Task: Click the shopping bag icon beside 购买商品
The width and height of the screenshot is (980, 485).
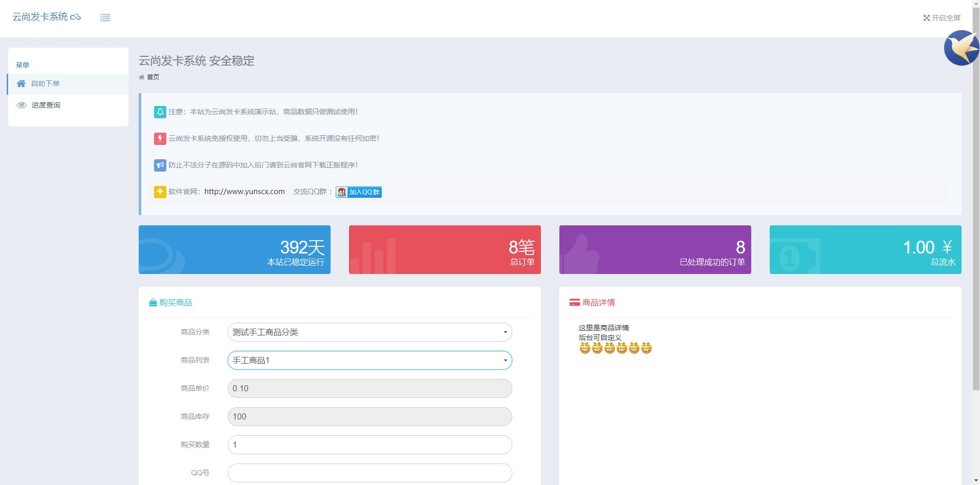Action: point(153,302)
